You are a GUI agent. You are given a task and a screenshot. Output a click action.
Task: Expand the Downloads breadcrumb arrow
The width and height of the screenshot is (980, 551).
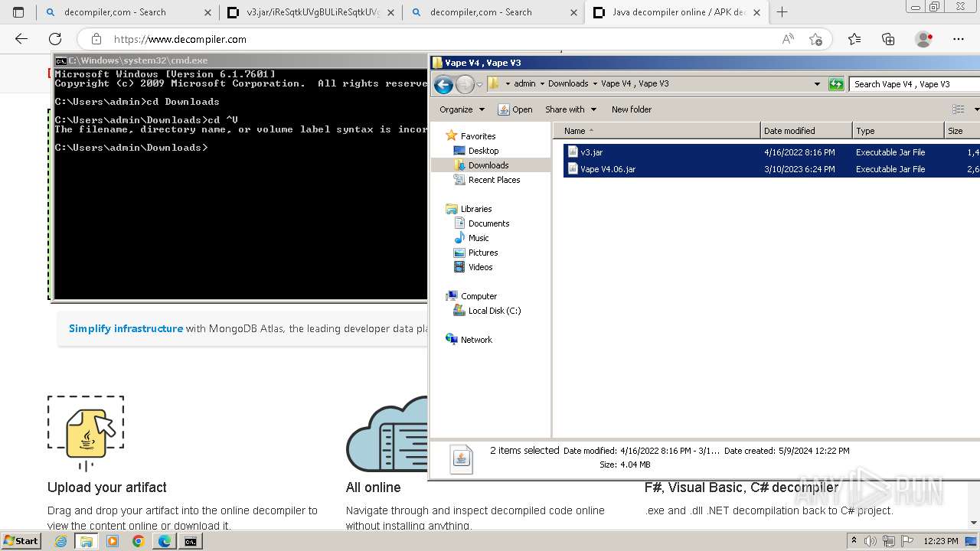595,84
